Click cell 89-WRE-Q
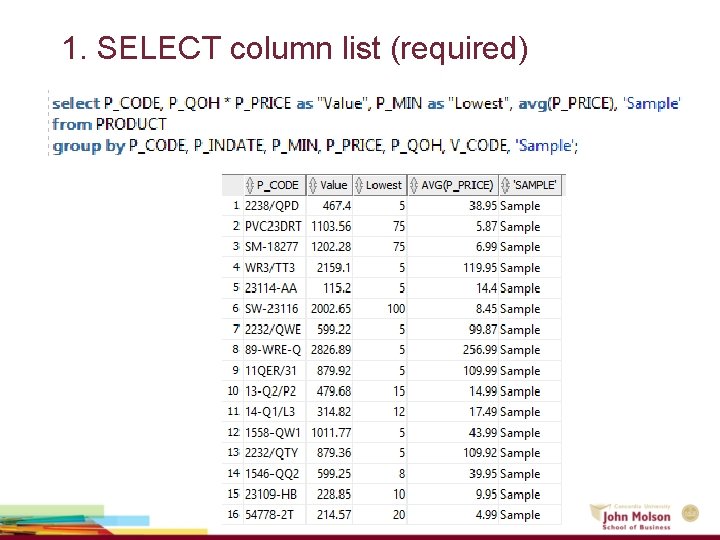The height and width of the screenshot is (540, 720). click(x=273, y=350)
